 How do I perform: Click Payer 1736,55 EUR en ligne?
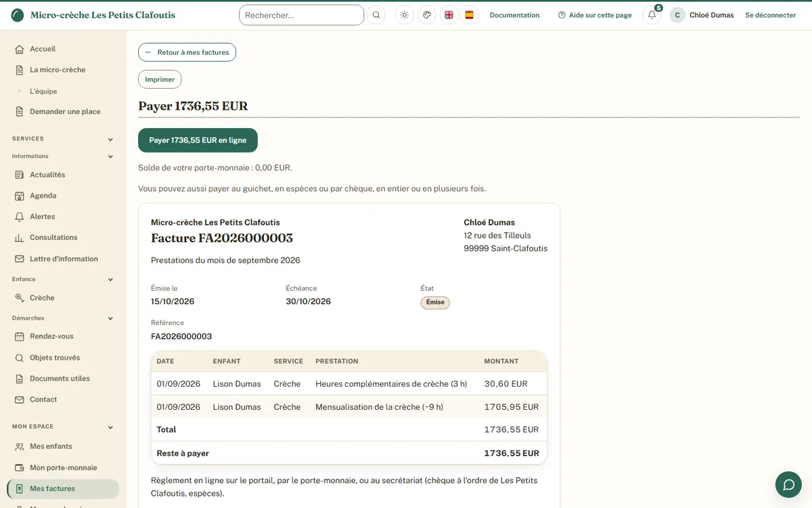198,140
